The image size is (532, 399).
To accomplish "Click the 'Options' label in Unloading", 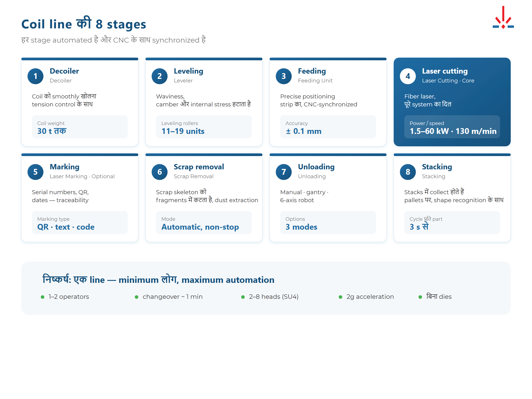I will [295, 219].
